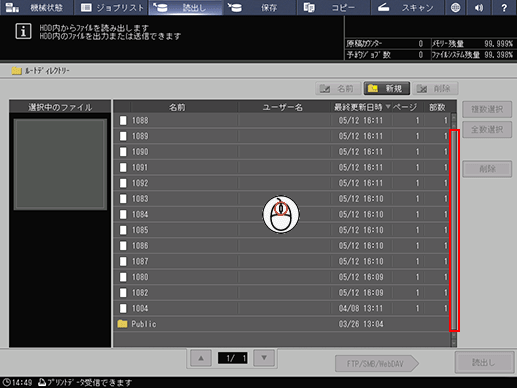Sort by 部数 column header
Image resolution: width=517 pixels, height=388 pixels.
point(437,107)
